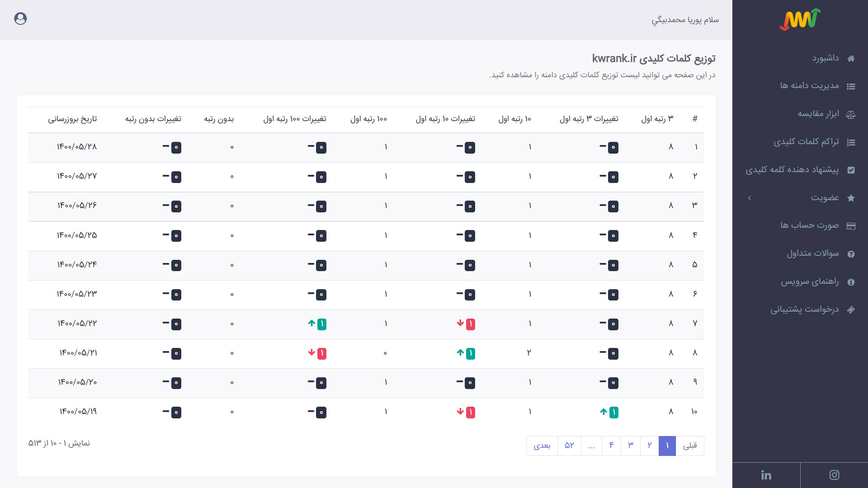
Task: Click the تغییرات ۱۰۰ رتبه اول column header
Action: click(x=295, y=119)
